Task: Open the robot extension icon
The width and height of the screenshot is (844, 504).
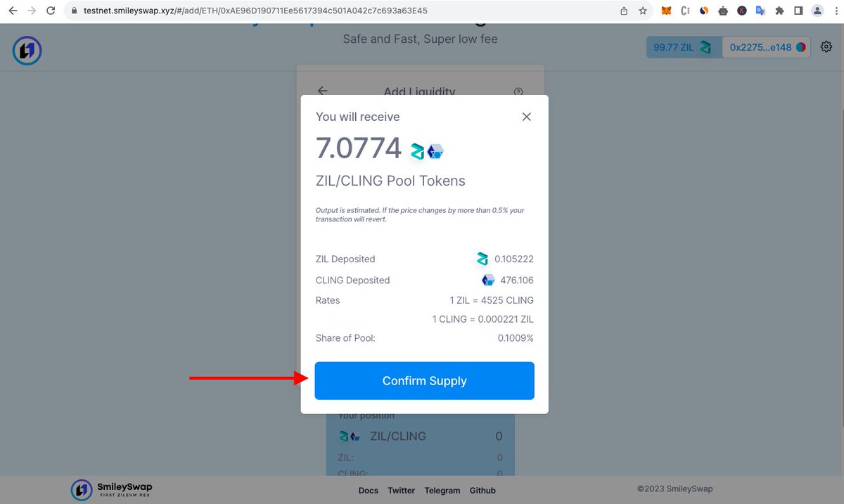Action: 723,11
